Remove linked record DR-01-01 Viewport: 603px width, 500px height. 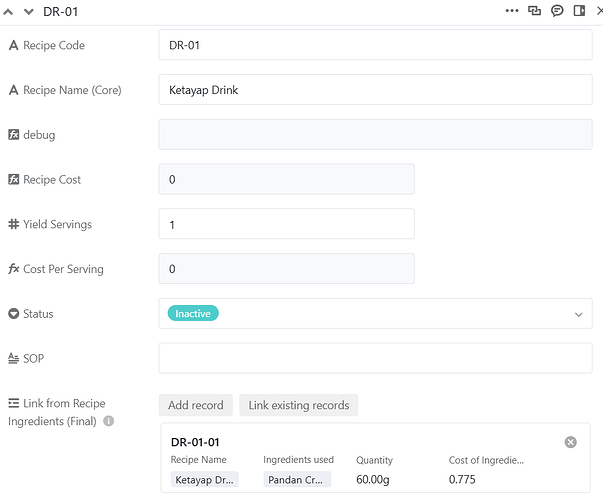(x=570, y=442)
